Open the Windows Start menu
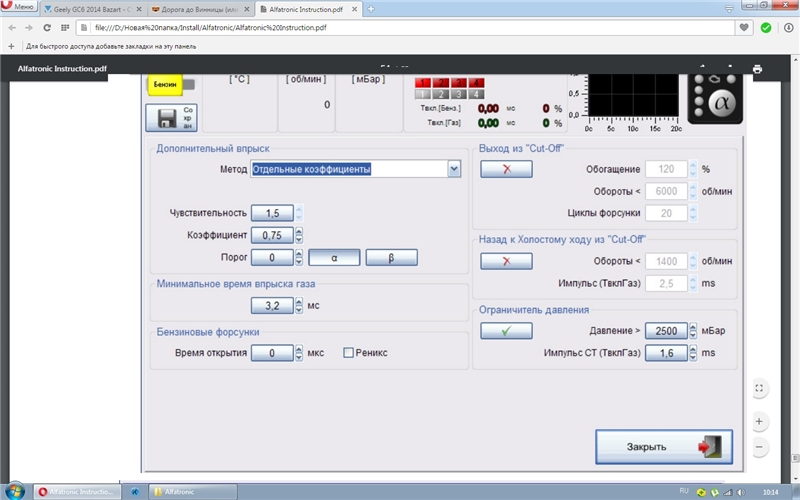Image resolution: width=800 pixels, height=500 pixels. 14,491
